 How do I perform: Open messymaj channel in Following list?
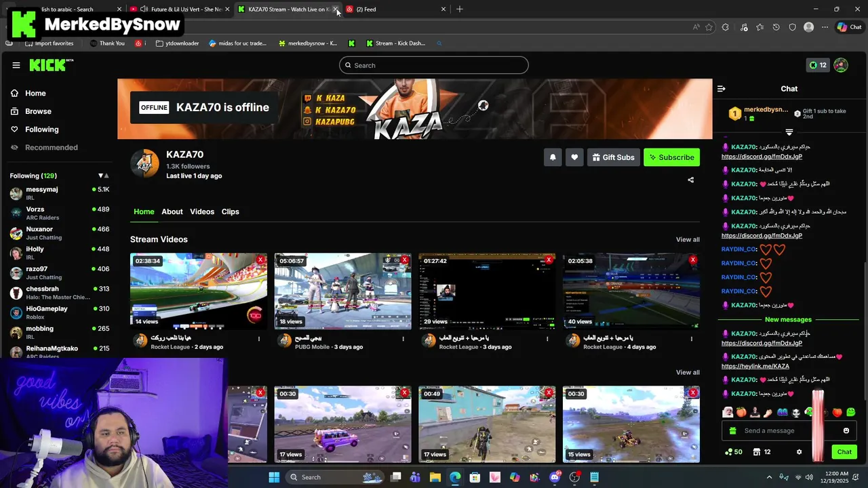pyautogui.click(x=60, y=193)
